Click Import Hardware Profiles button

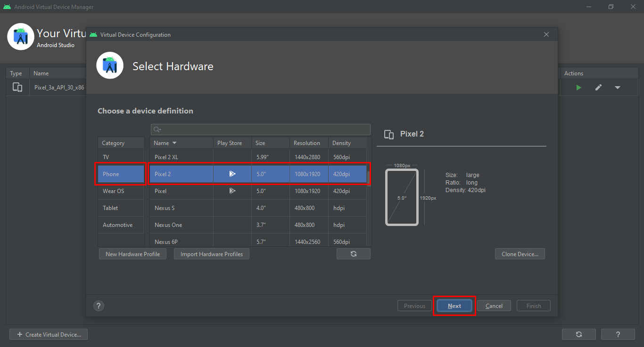pyautogui.click(x=212, y=254)
